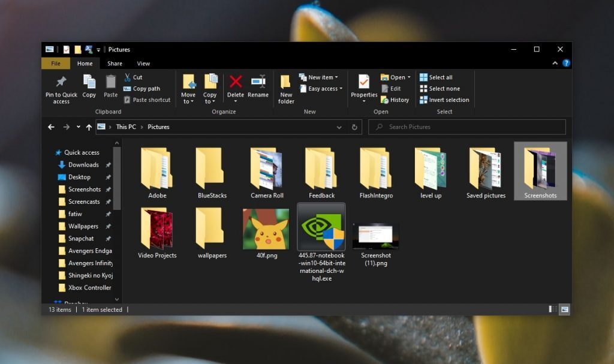This screenshot has width=614, height=364.
Task: Refresh the Pictures folder view
Action: (354, 127)
